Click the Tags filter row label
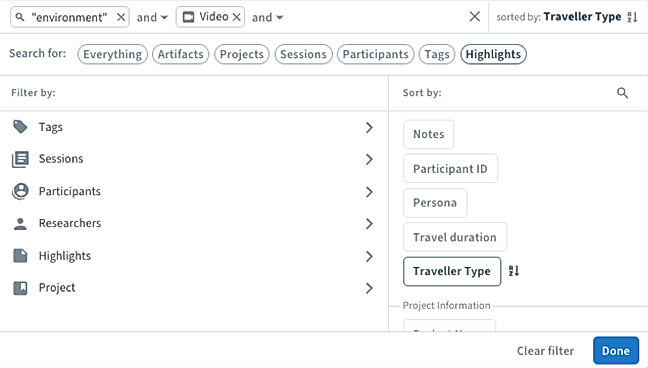Image resolution: width=648 pixels, height=368 pixels. point(51,127)
